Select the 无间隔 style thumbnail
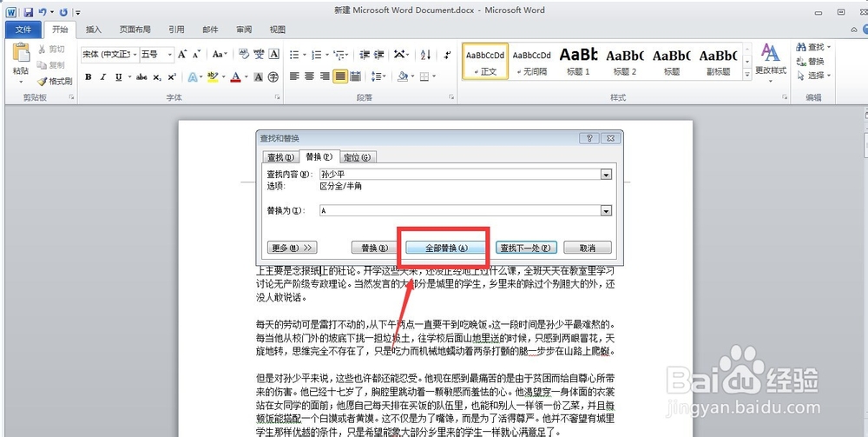The image size is (868, 437). pyautogui.click(x=531, y=62)
